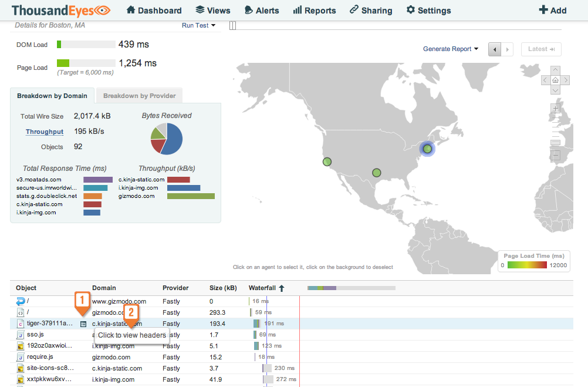Expand the Run Test dropdown

pos(199,25)
